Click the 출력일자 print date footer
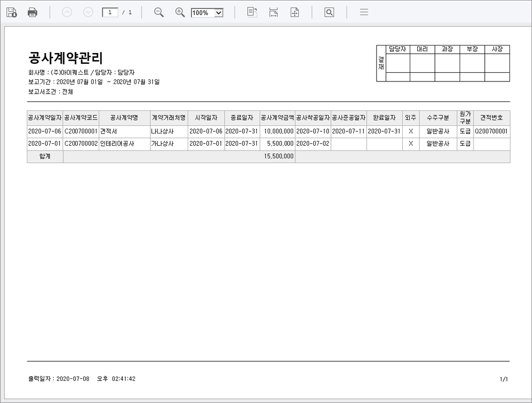Image resolution: width=532 pixels, height=403 pixels. coord(82,379)
